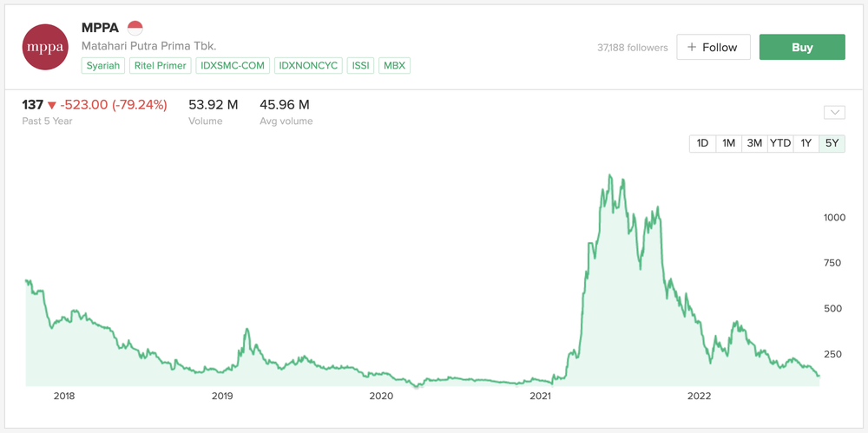868x433 pixels.
Task: Click the red down-arrow price change indicator
Action: [52, 105]
